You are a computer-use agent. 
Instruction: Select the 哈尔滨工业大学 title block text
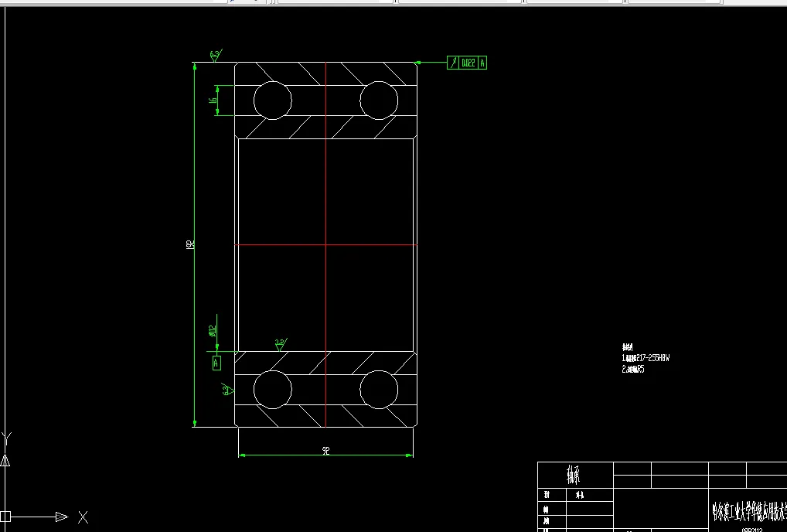point(749,510)
